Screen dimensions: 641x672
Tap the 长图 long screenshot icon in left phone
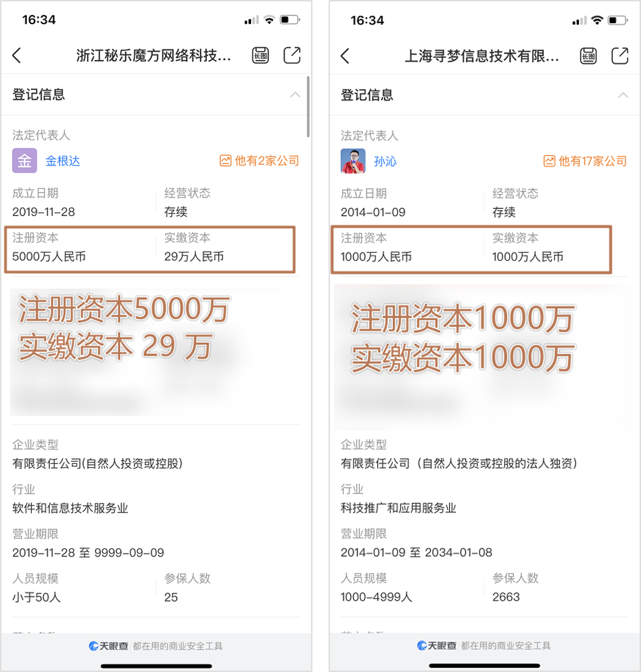(260, 55)
